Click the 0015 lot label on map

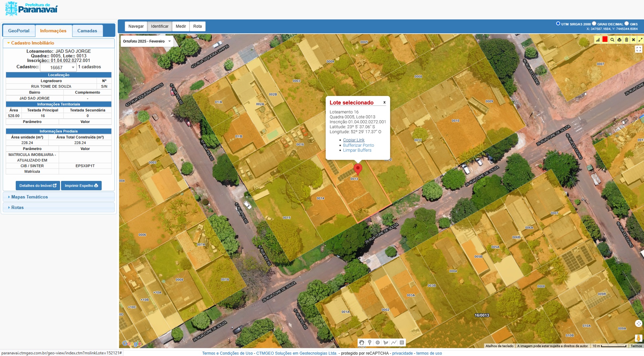(286, 218)
